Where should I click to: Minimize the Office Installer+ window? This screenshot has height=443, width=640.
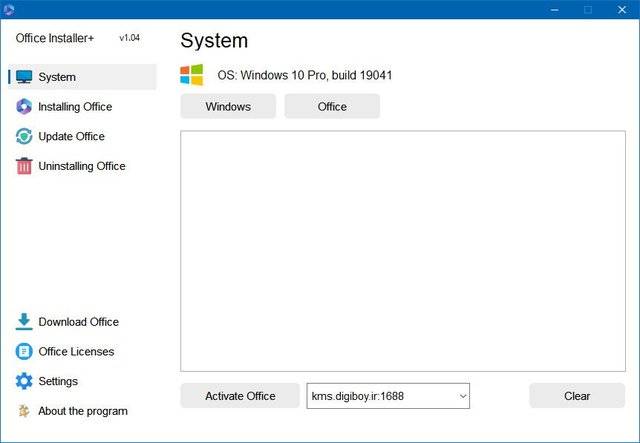[554, 9]
